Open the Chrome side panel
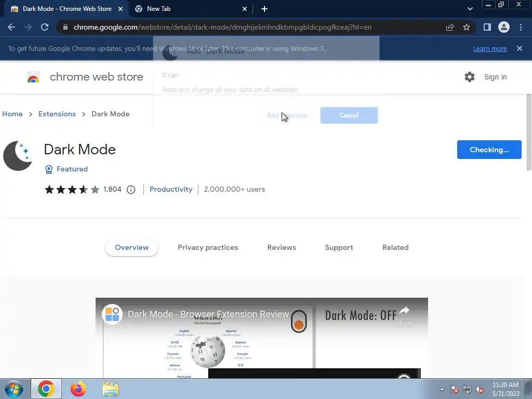 (x=487, y=27)
